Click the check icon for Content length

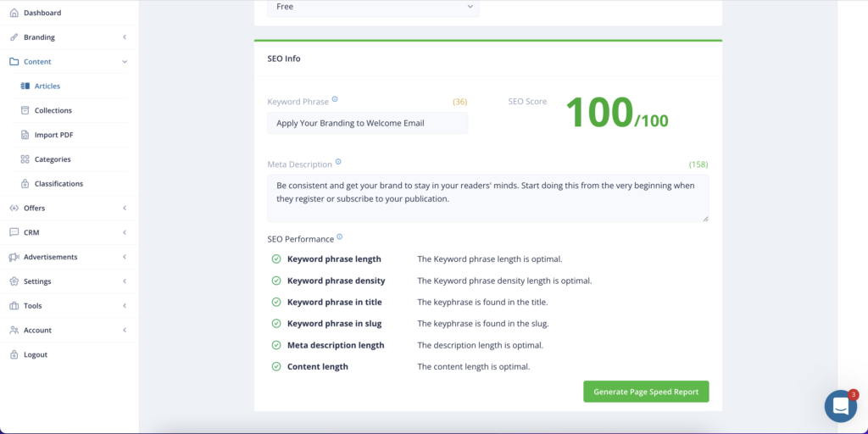275,366
